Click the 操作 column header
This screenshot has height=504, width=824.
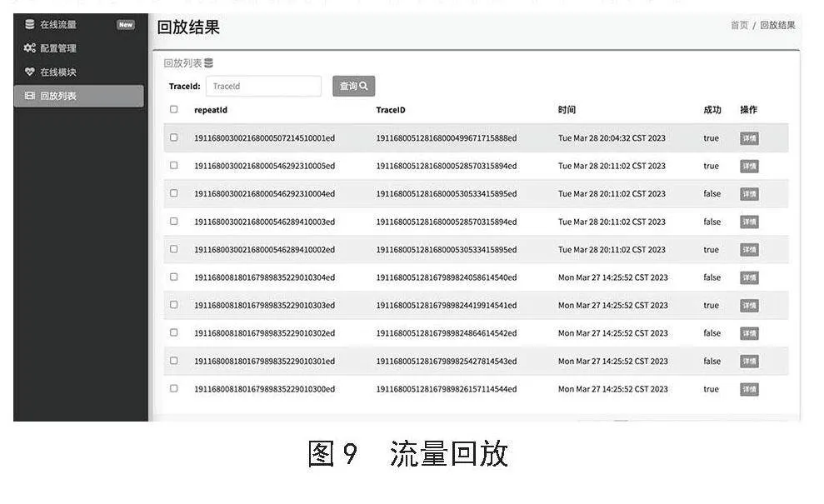748,110
